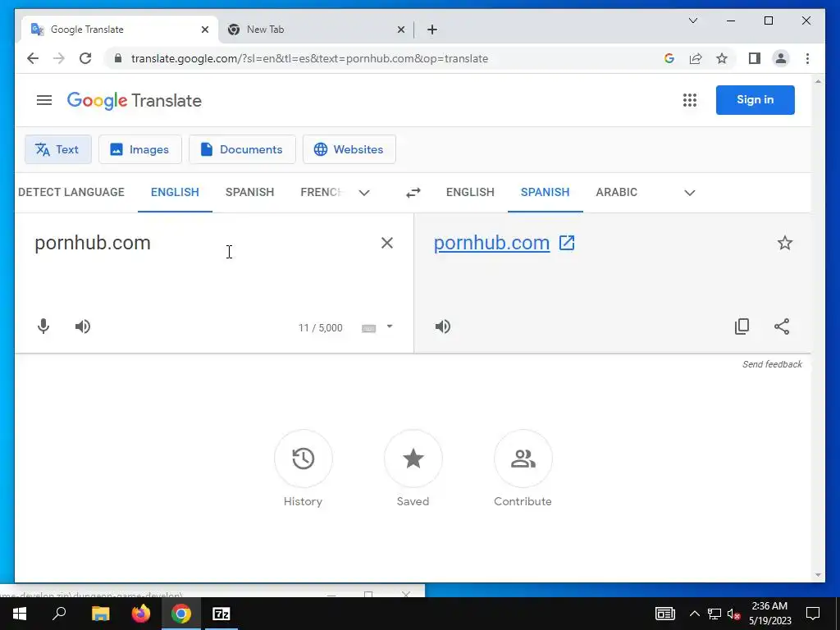The height and width of the screenshot is (630, 840).
Task: Listen to the source text
Action: (83, 326)
